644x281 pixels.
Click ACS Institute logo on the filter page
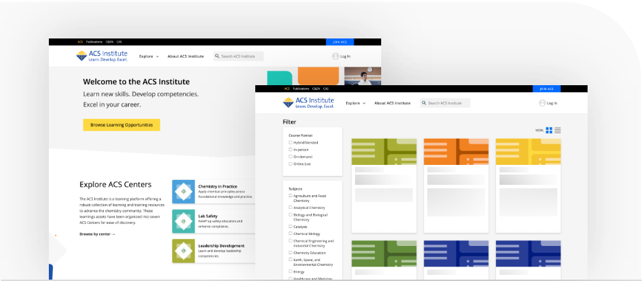(308, 103)
